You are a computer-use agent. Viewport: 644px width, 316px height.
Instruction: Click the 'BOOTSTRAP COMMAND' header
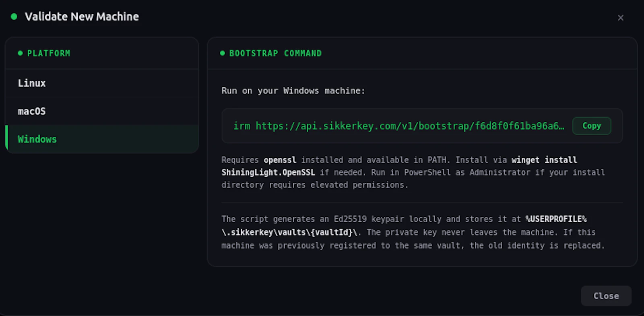coord(275,53)
